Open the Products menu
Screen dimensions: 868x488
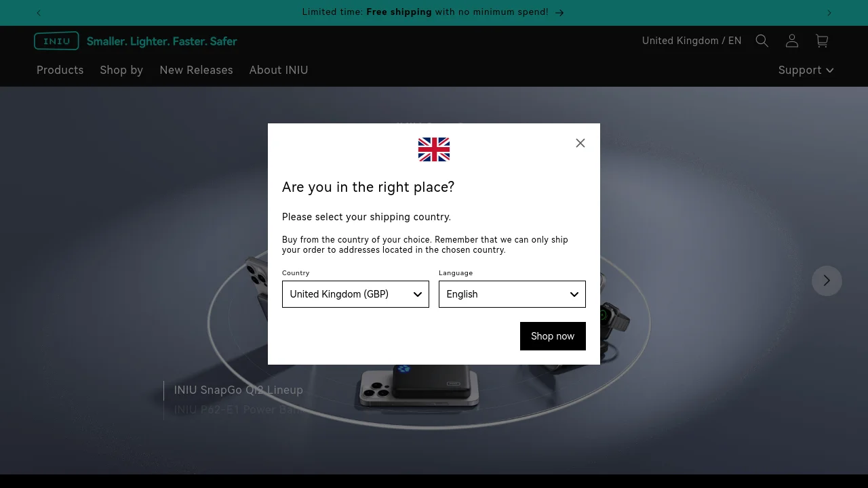[x=60, y=70]
